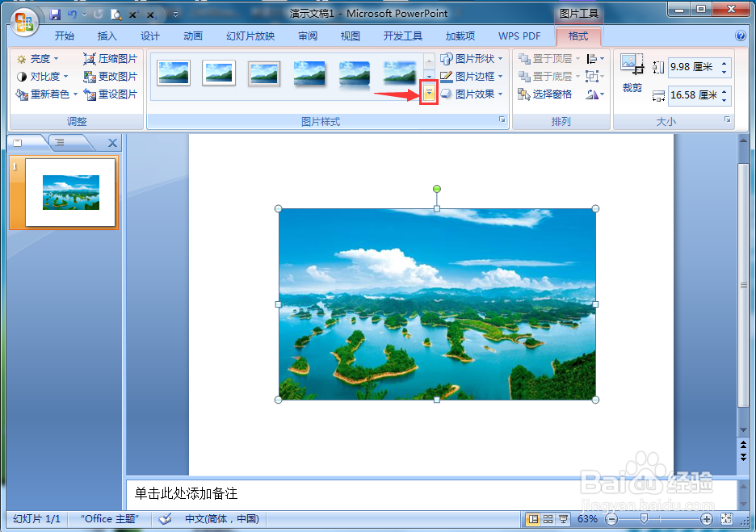The width and height of the screenshot is (756, 532).
Task: Apply superscript from the quick access toolbar
Action: pos(133,15)
